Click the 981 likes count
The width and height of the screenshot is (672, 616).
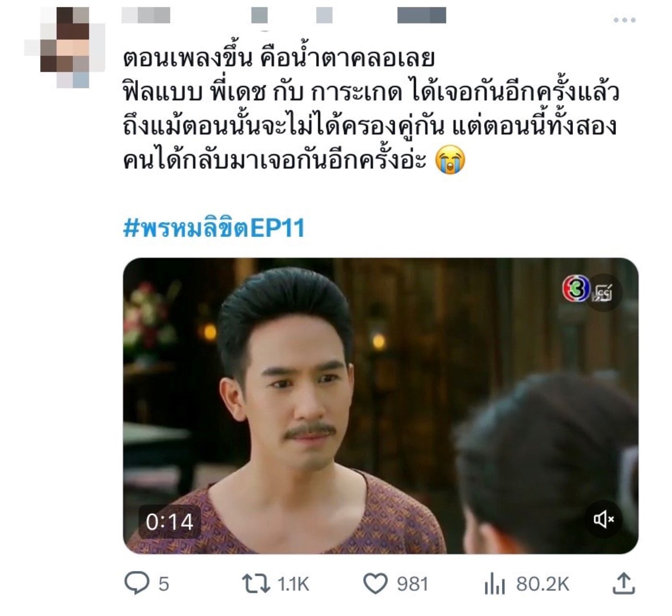point(412,584)
